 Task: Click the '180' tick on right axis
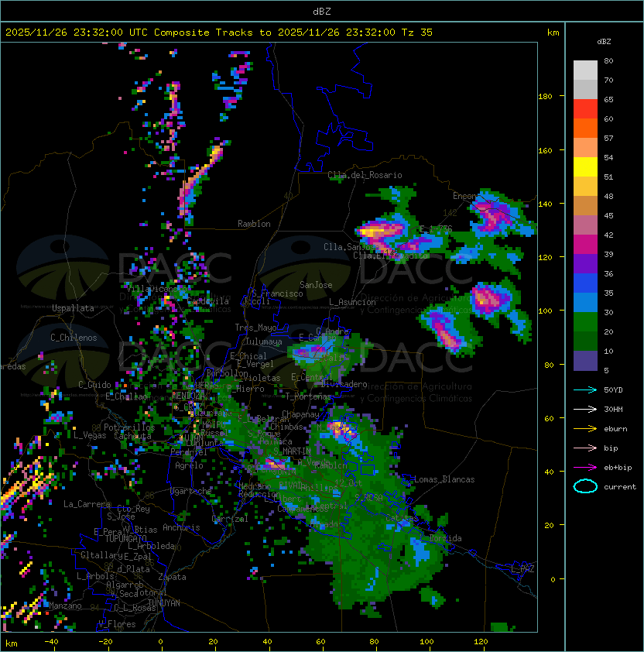point(545,97)
